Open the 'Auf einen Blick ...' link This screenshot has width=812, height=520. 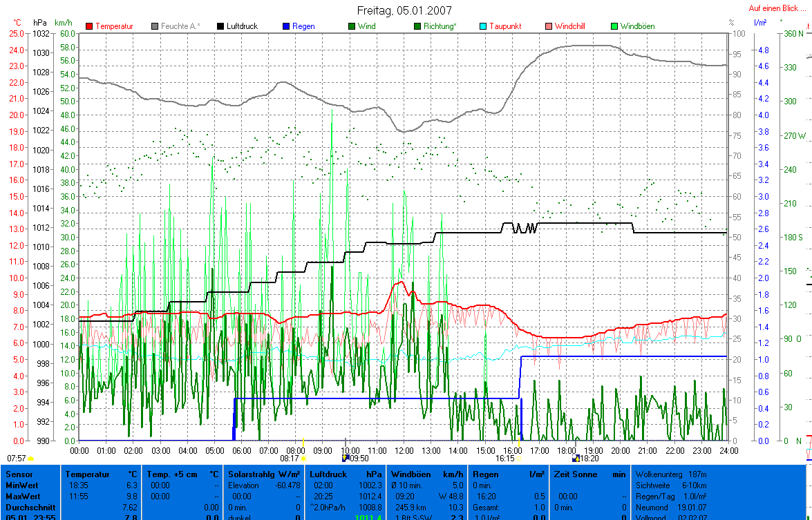(x=777, y=9)
